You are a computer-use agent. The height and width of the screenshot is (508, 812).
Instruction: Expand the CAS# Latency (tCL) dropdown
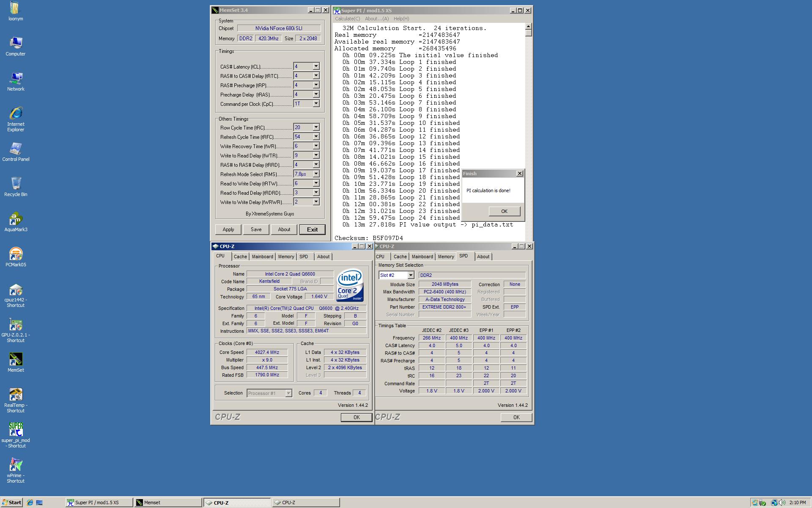(316, 66)
